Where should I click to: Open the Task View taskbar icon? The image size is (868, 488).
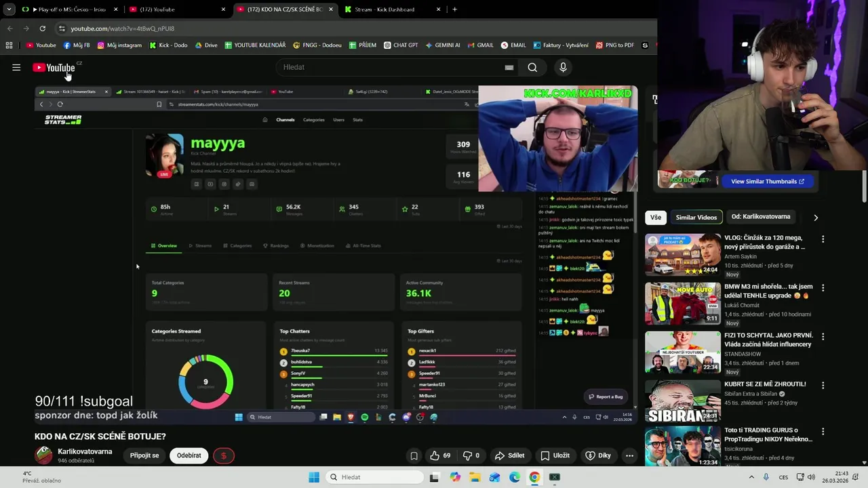click(x=435, y=477)
